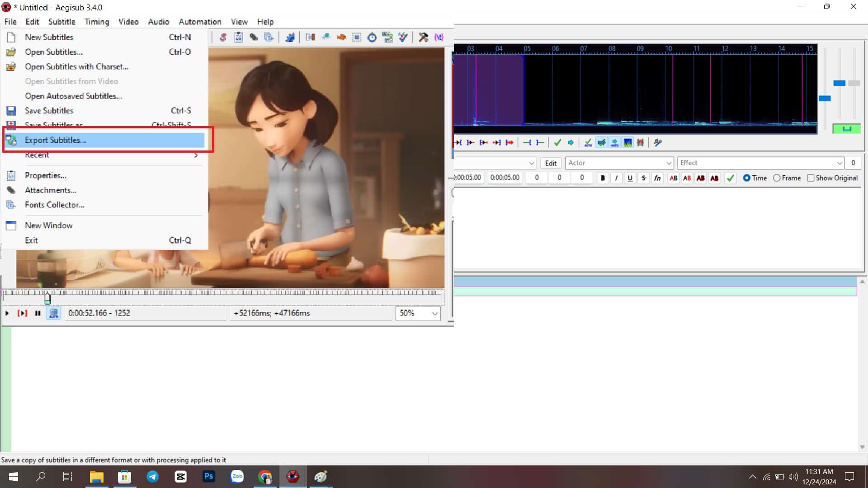The height and width of the screenshot is (488, 868).
Task: Pause video playback
Action: (x=38, y=313)
